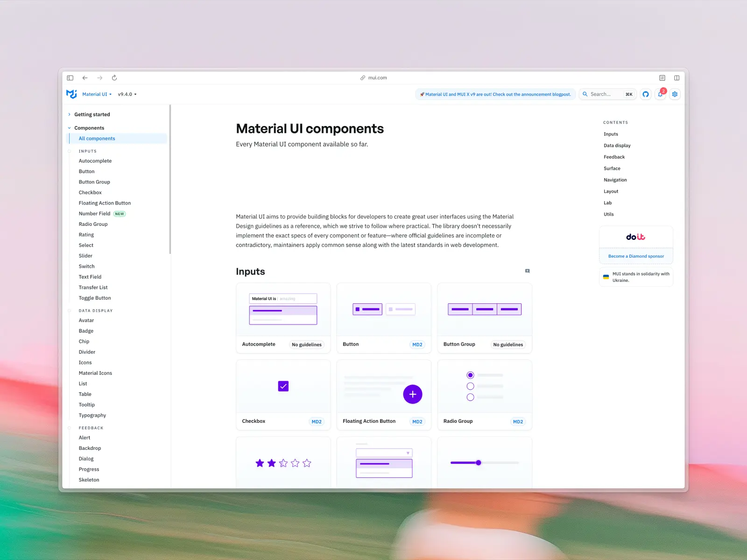Viewport: 747px width, 560px height.
Task: Open Skeleton in the sidebar
Action: 89,480
